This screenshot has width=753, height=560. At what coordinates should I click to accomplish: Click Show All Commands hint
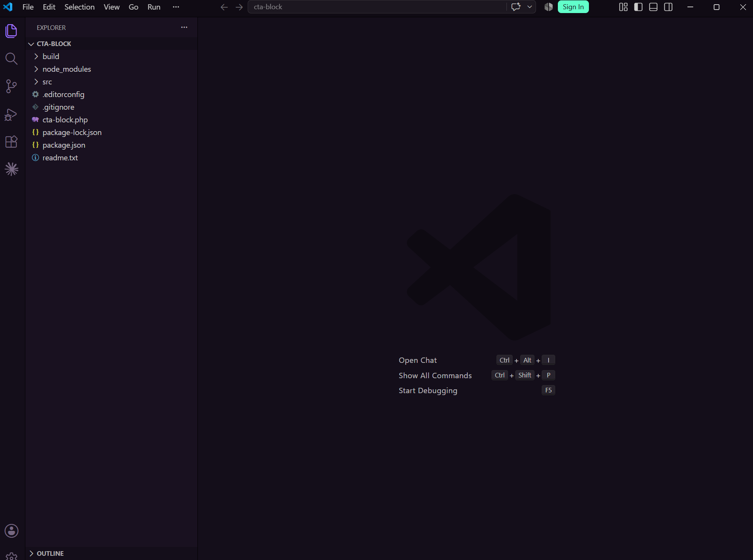coord(435,376)
